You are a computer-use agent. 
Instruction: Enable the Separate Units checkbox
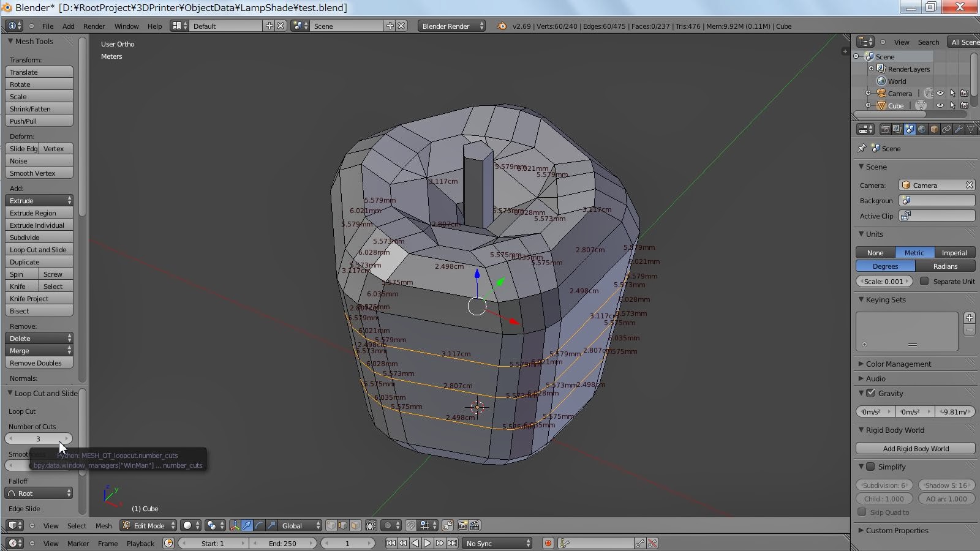point(924,282)
